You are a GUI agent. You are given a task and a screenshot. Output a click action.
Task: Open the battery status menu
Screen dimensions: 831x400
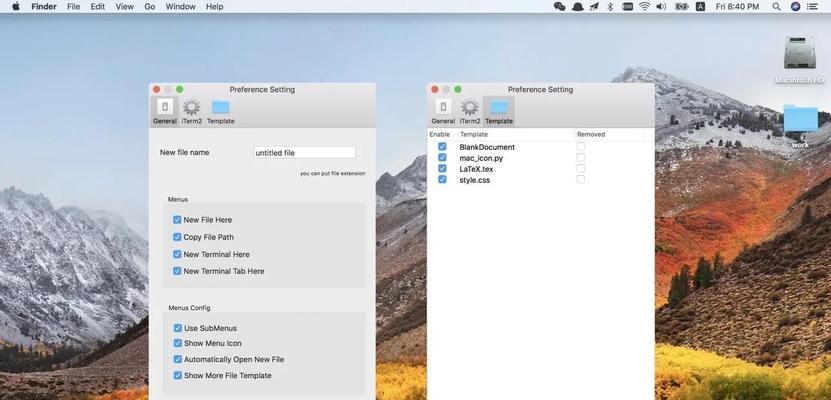click(682, 6)
